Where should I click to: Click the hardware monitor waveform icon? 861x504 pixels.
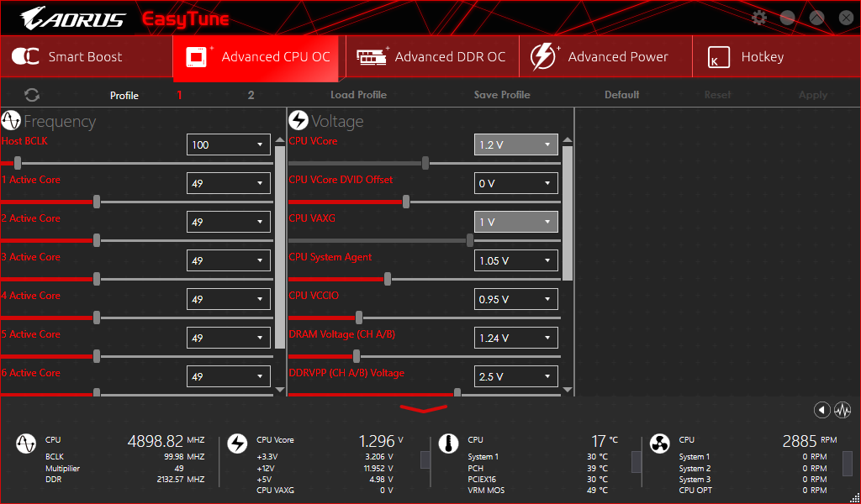(843, 410)
